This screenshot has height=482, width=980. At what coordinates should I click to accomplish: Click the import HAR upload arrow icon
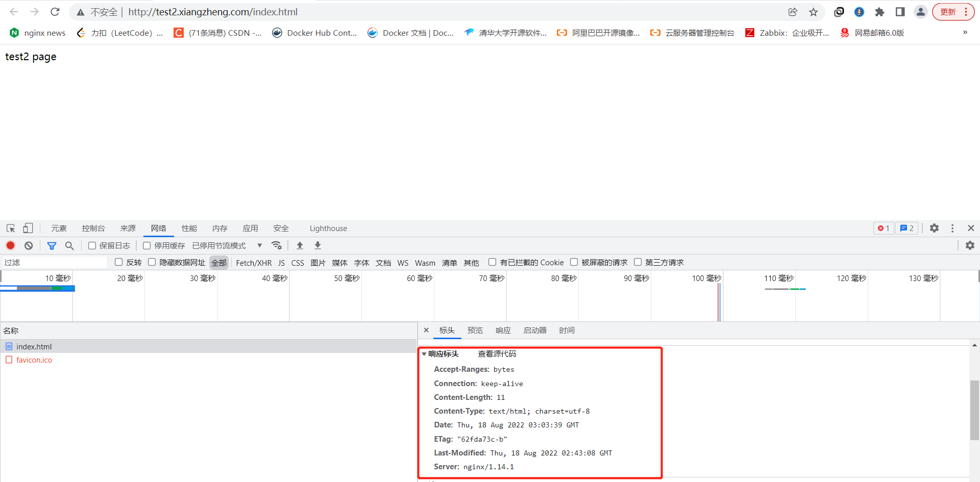[x=300, y=245]
